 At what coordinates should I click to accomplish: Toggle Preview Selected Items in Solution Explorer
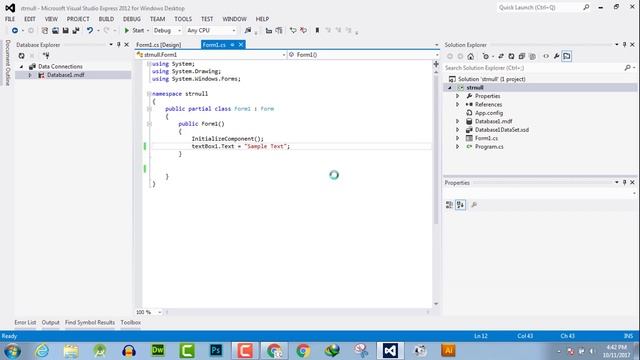(567, 56)
